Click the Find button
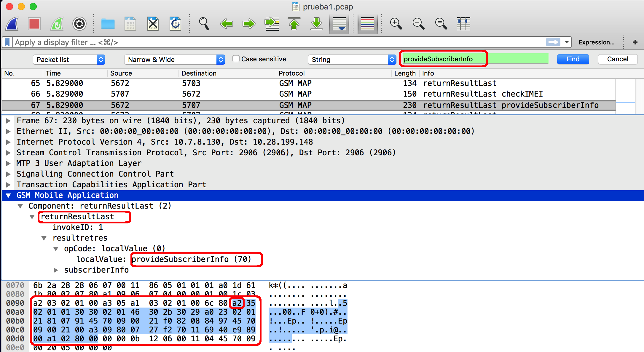The image size is (644, 352). (x=573, y=59)
